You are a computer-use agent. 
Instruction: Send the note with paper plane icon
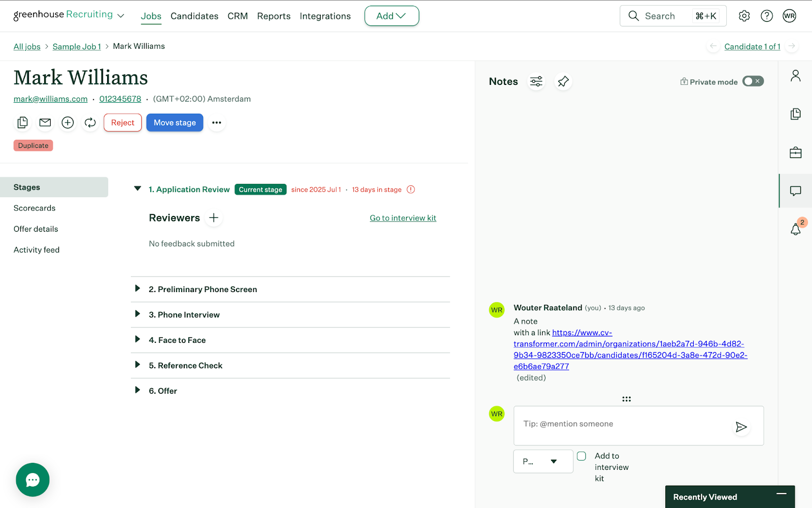[741, 427]
